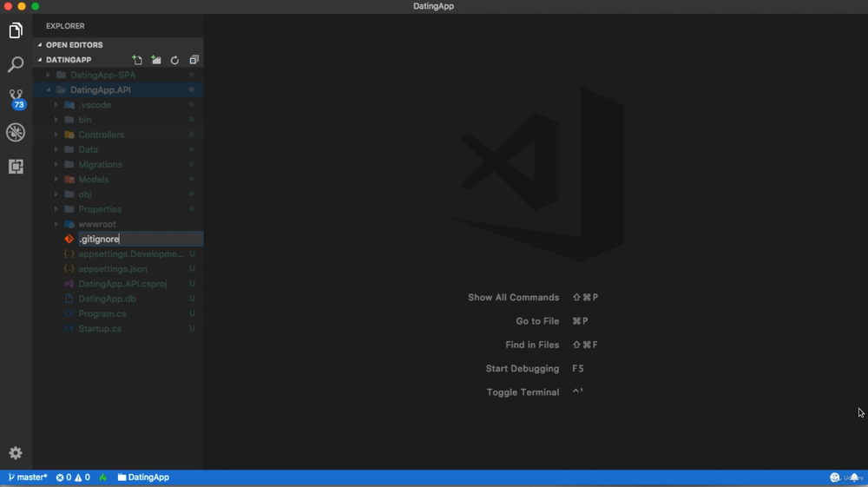Expand the Models folder
868x487 pixels.
[118, 180]
